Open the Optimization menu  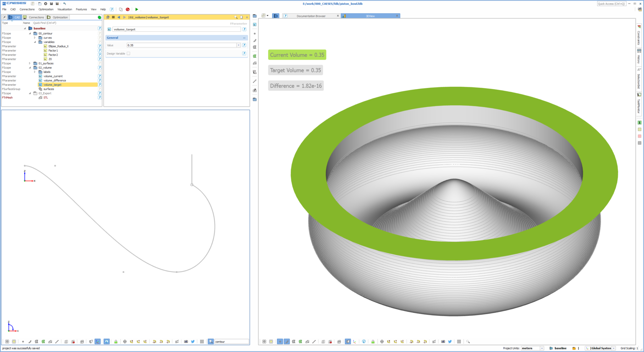tap(46, 9)
